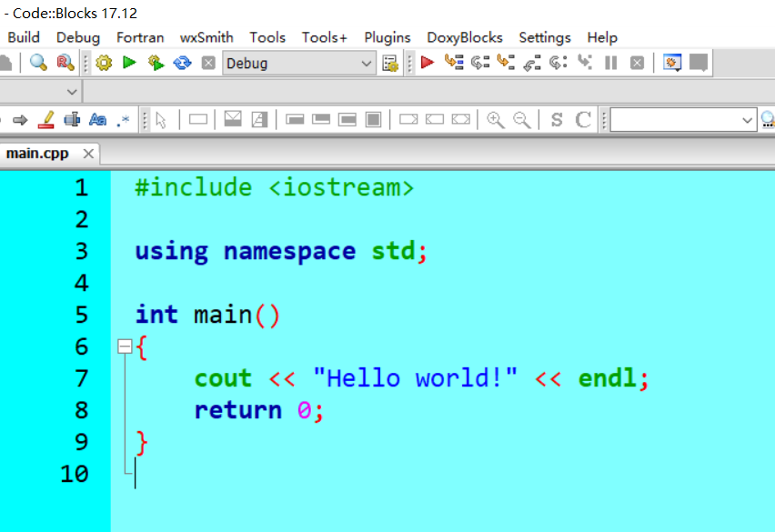This screenshot has height=532, width=775.
Task: Click the Various info debugger icon
Action: (x=699, y=63)
